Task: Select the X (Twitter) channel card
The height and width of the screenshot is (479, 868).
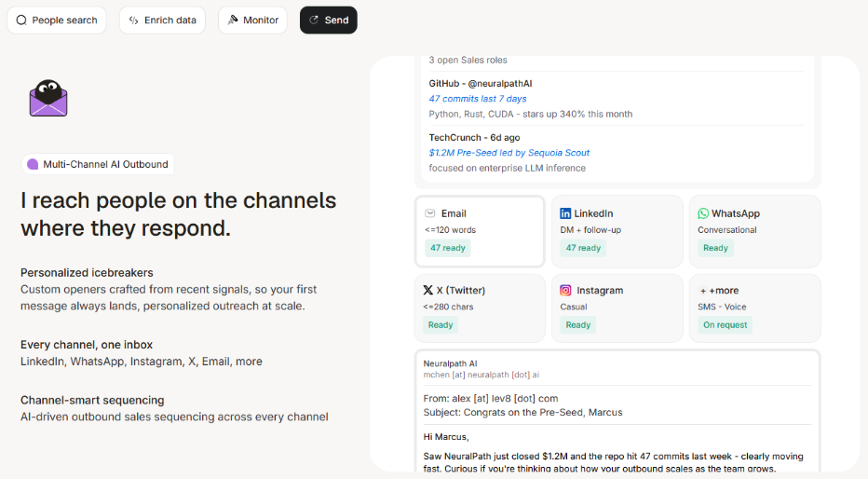Action: [x=480, y=308]
